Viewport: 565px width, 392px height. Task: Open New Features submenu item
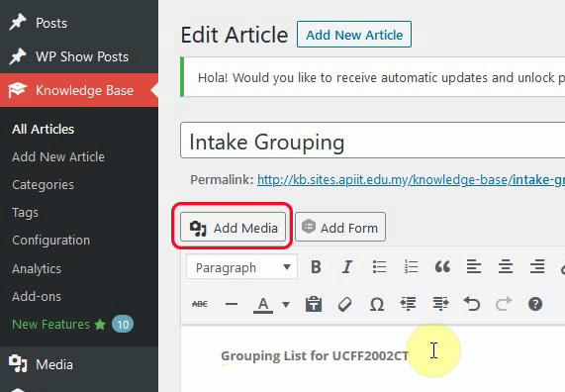tap(50, 325)
